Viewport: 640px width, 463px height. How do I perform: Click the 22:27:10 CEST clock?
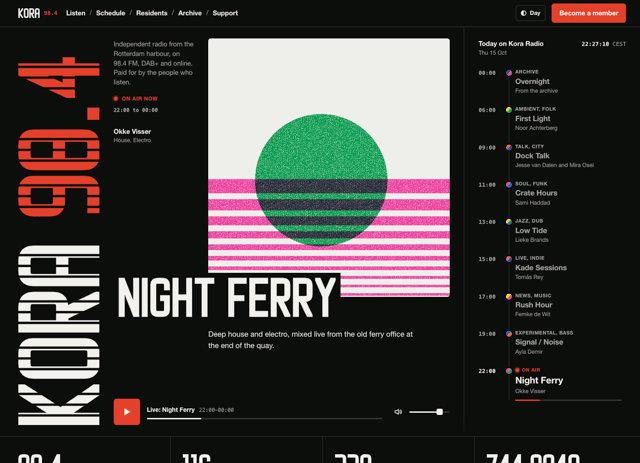(x=603, y=44)
